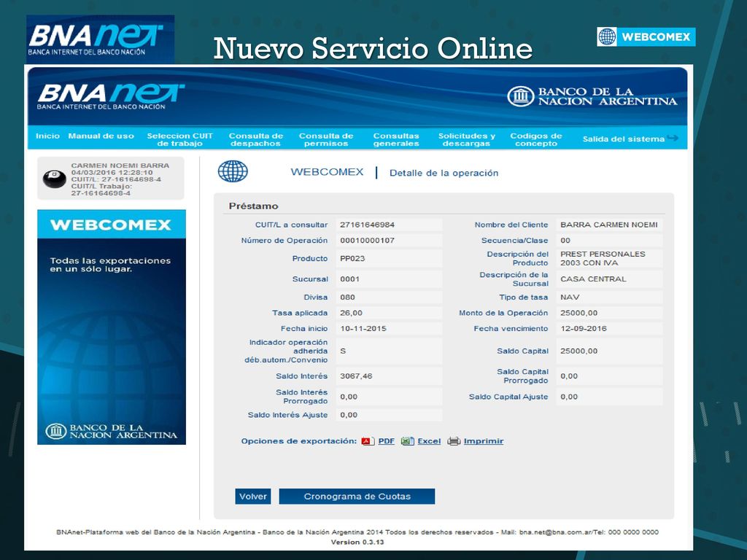Export operation via Excel link
This screenshot has width=747, height=560.
coord(429,441)
